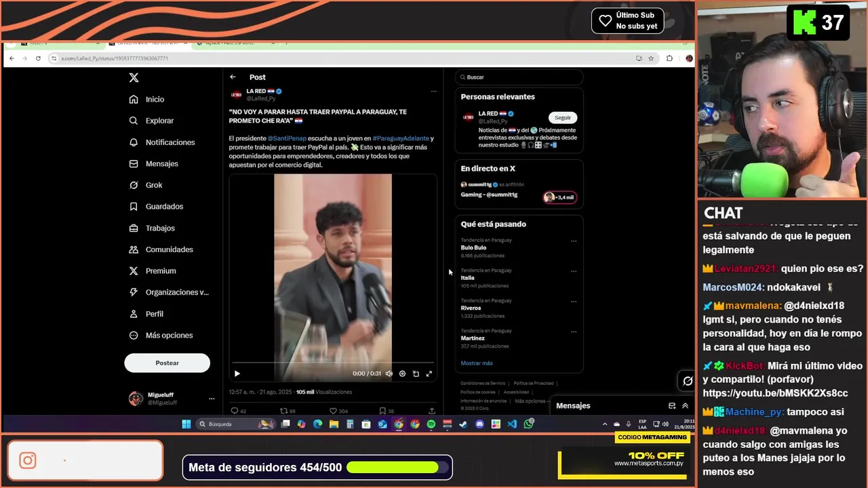Viewport: 868px width, 488px height.
Task: Open Visual Studio Code from the taskbar
Action: (512, 424)
